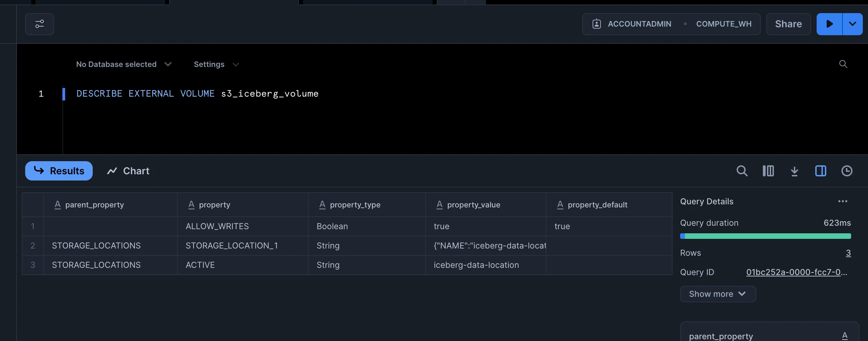Image resolution: width=868 pixels, height=341 pixels.
Task: Open the No Database selected dropdown
Action: [123, 65]
